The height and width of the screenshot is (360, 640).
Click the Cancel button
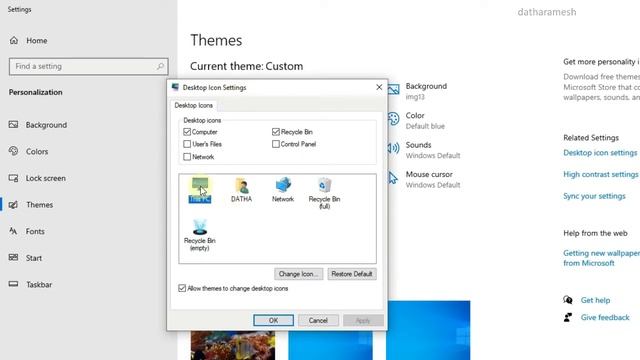tap(318, 320)
